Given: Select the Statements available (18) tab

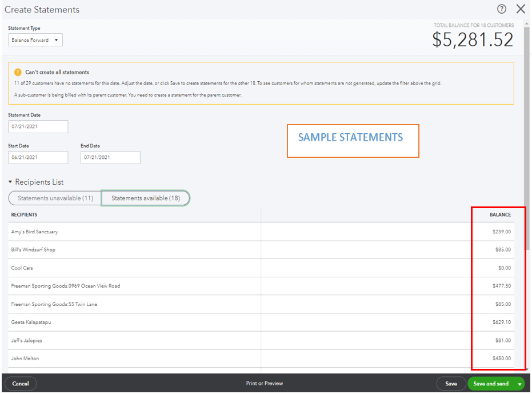Looking at the screenshot, I should (x=146, y=198).
